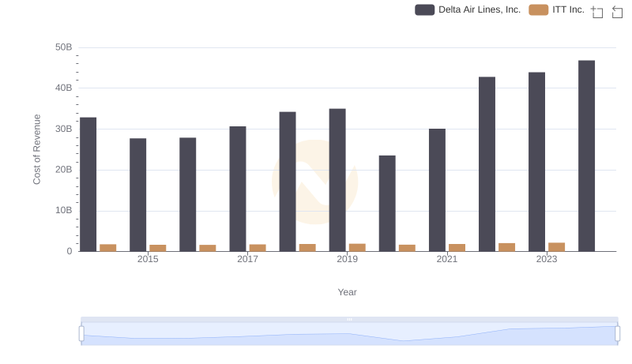Click the reset zoom icon
This screenshot has width=632, height=364.
pos(617,12)
